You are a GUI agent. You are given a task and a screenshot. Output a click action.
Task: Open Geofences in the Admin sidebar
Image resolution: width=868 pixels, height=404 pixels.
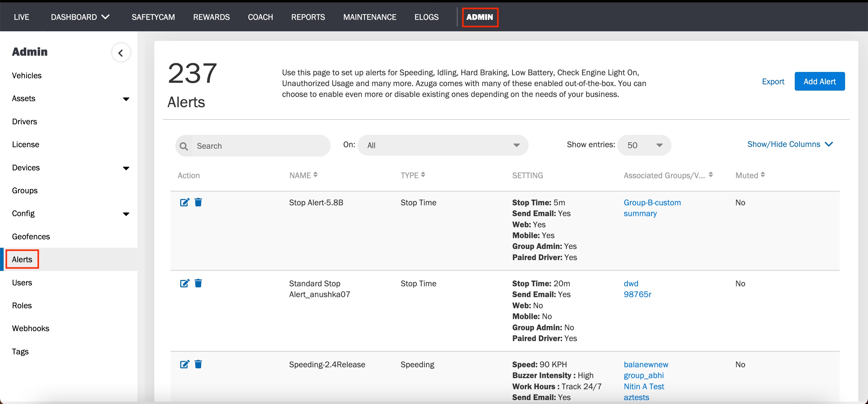31,236
